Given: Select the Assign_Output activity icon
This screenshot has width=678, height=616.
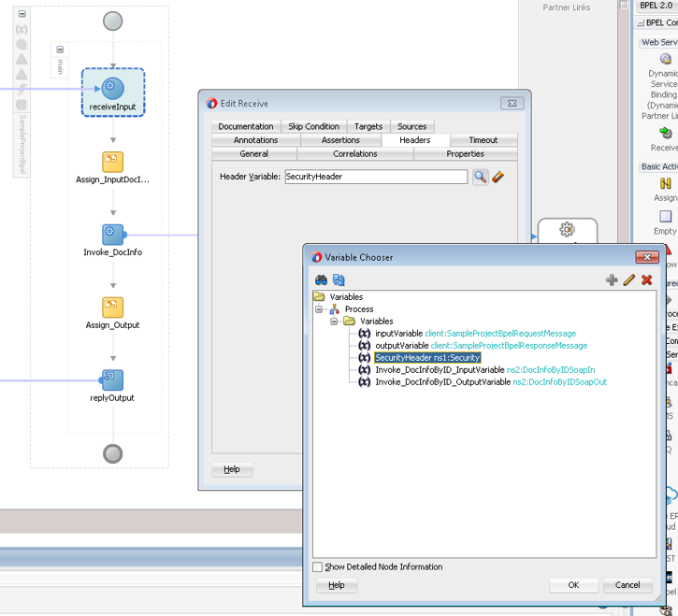Looking at the screenshot, I should (x=112, y=307).
